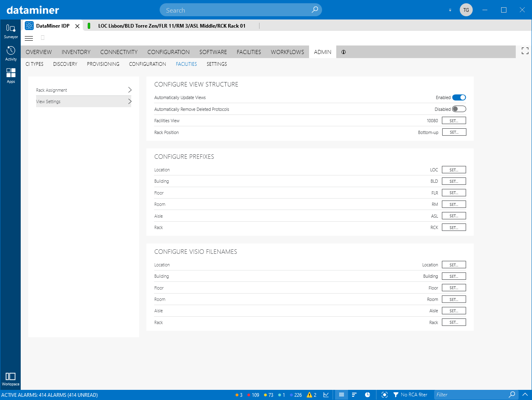Click SET for Location prefix LOC
Viewport: 532px width, 400px height.
tap(454, 170)
